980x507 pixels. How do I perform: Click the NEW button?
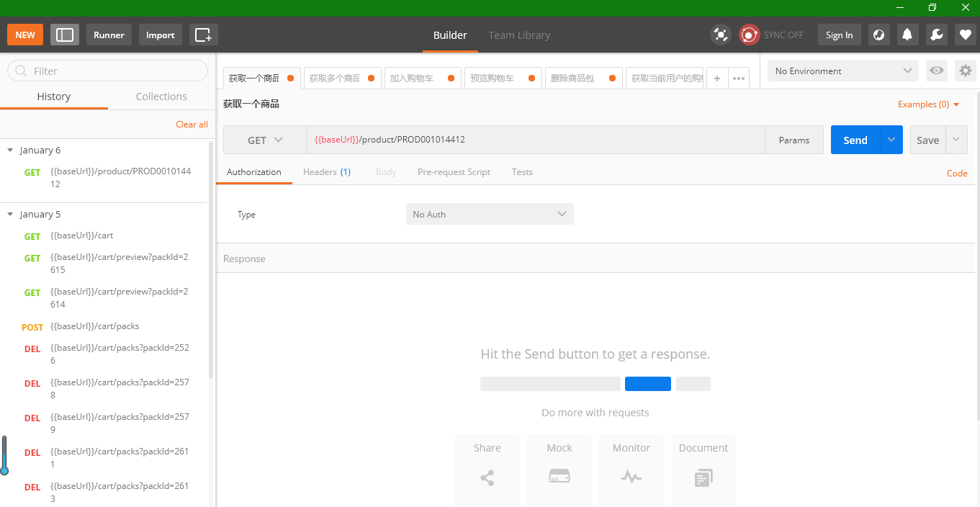(x=25, y=35)
